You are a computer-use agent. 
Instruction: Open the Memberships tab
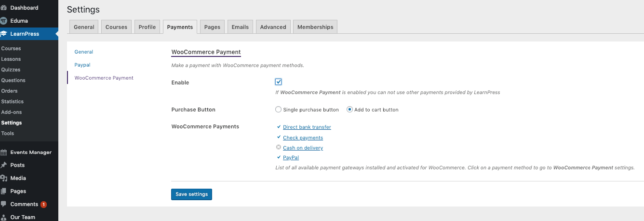point(315,27)
